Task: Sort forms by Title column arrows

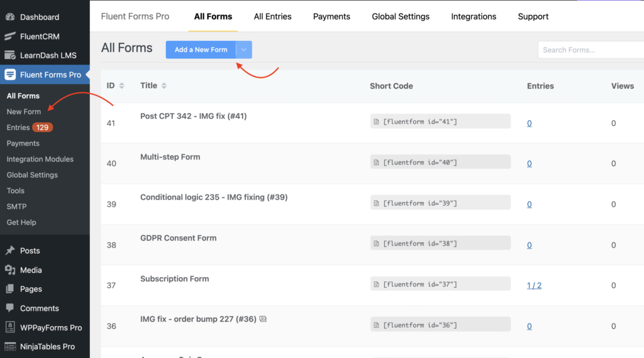Action: pos(164,86)
